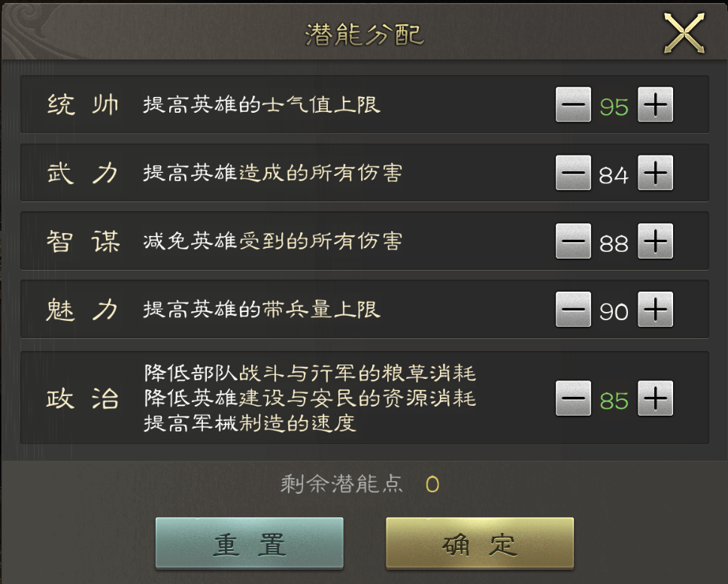Image resolution: width=728 pixels, height=584 pixels.
Task: Select the 智谋 value showing 88
Action: point(614,241)
